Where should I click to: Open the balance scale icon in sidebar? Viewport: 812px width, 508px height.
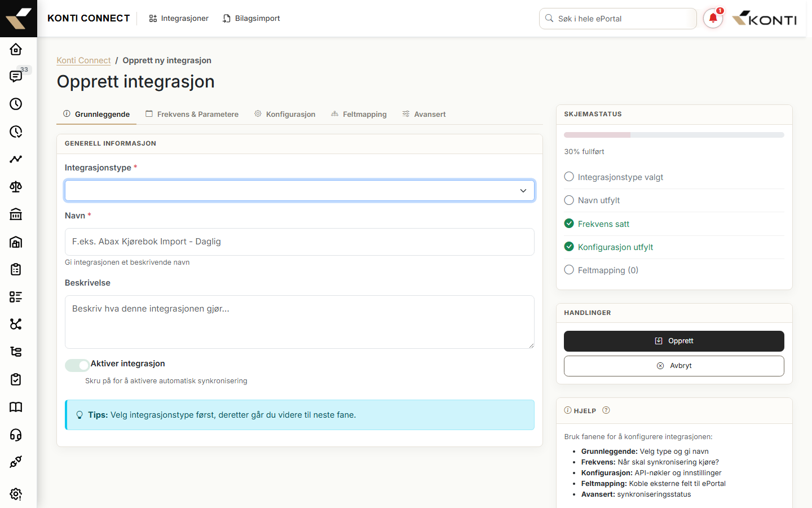[16, 187]
